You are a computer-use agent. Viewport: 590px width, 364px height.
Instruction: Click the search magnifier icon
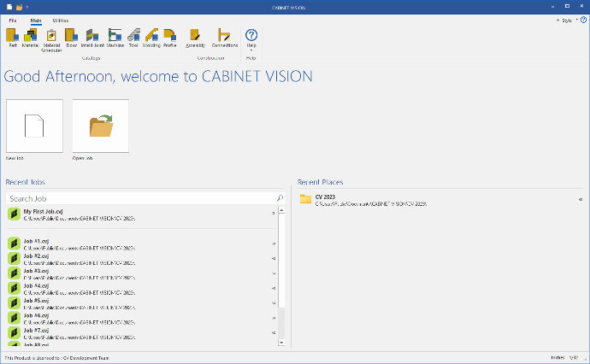pyautogui.click(x=280, y=197)
